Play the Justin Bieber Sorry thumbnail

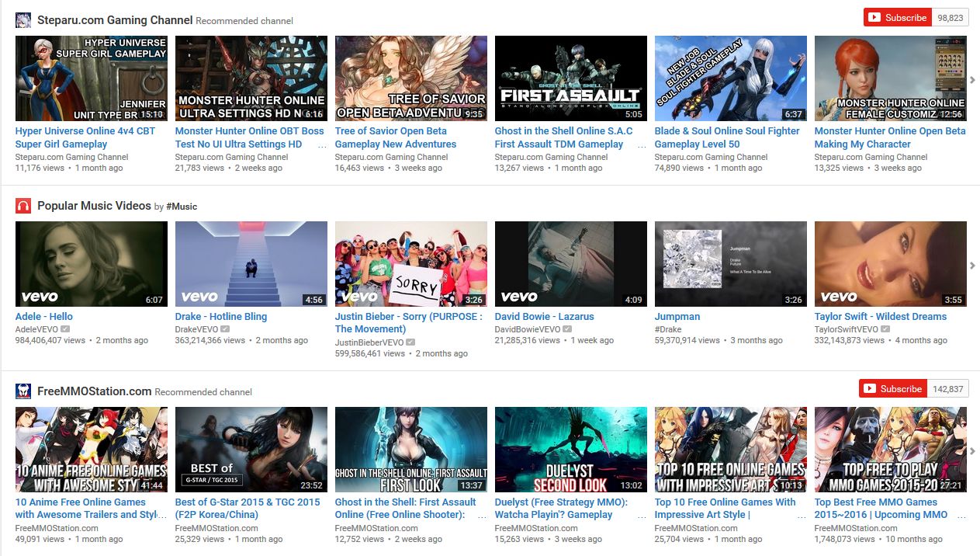[x=411, y=264]
